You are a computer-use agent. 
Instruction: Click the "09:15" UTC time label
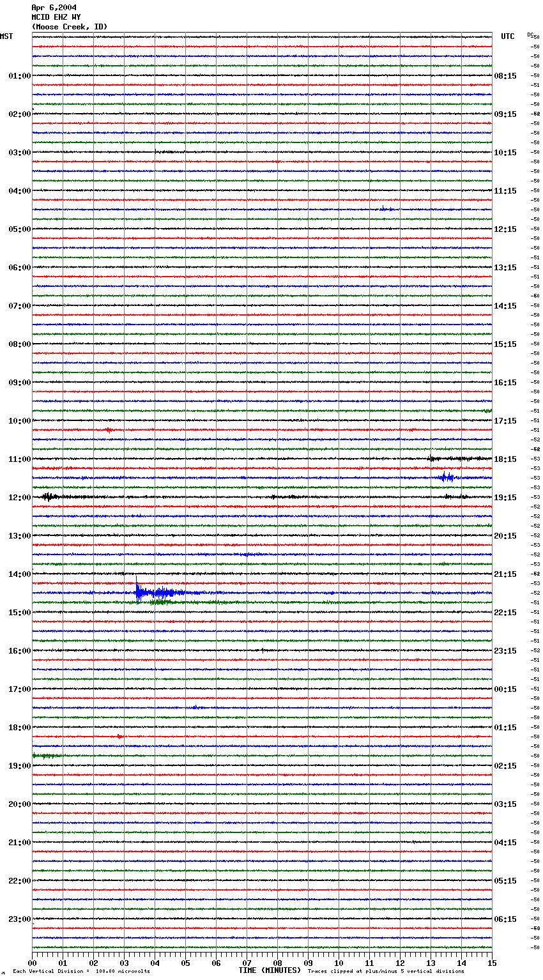tap(505, 114)
